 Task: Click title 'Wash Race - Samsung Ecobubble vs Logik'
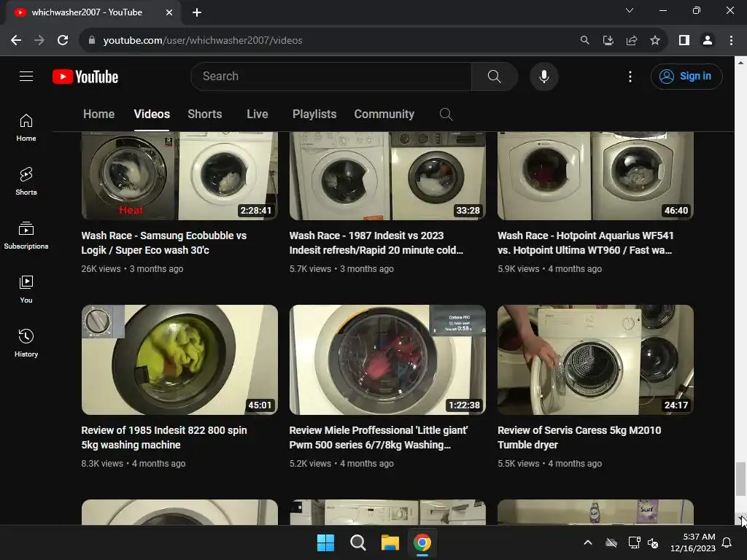point(164,243)
